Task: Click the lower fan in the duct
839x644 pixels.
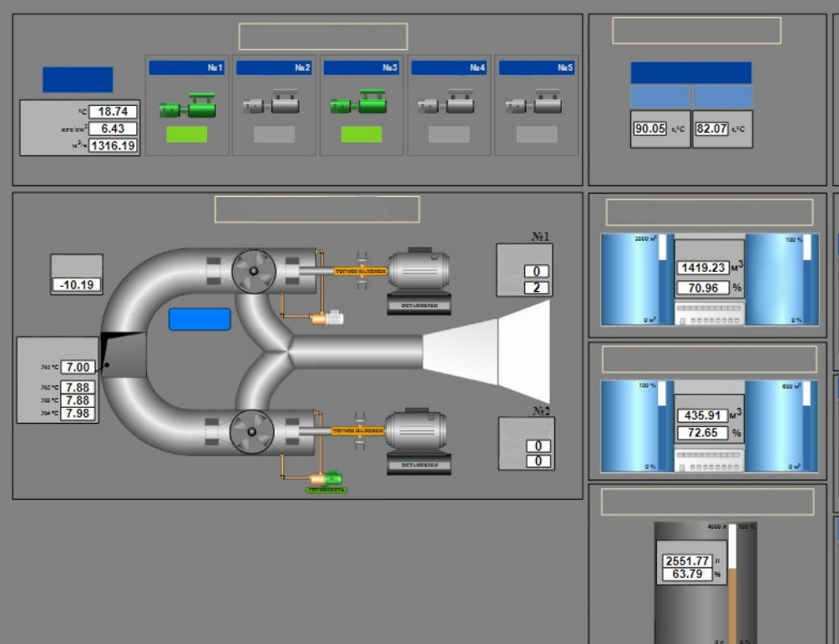Action: (253, 431)
